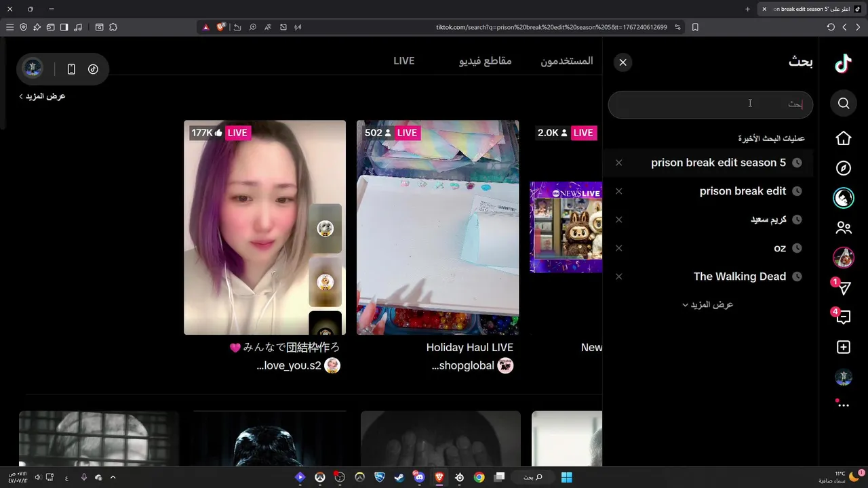Click the taskbar search box 'بحث'
The height and width of the screenshot is (488, 868).
533,477
